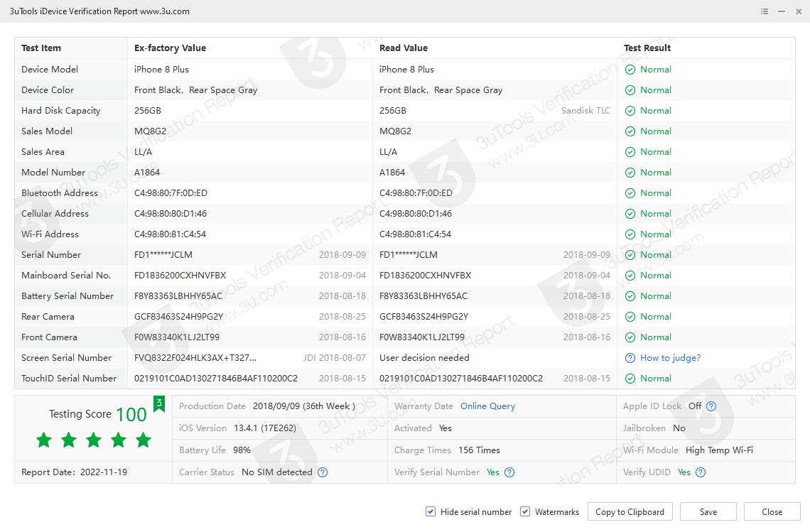810x532 pixels.
Task: Select the Device Model row label
Action: click(50, 69)
